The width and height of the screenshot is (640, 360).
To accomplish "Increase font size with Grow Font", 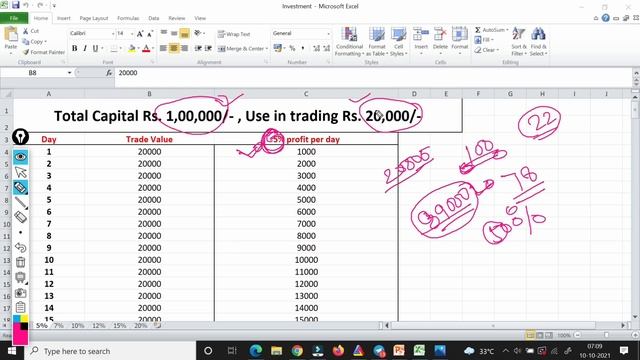I will tap(140, 33).
